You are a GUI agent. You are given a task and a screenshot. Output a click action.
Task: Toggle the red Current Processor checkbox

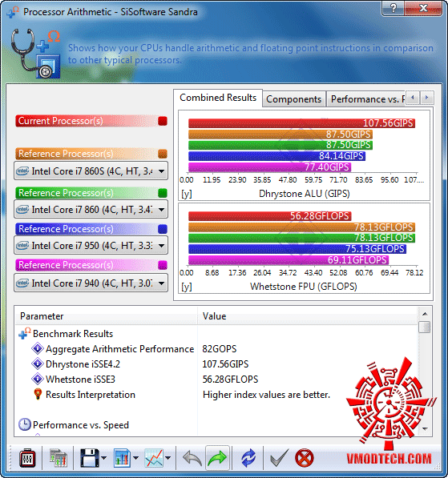(163, 121)
